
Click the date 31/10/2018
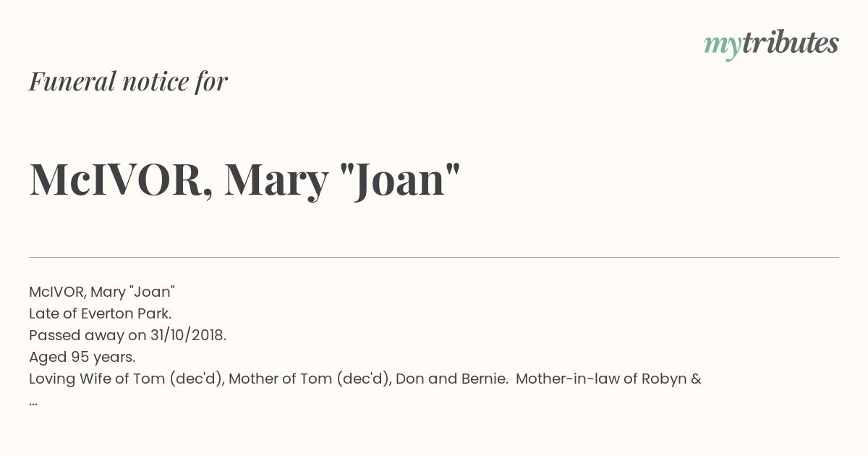click(188, 335)
